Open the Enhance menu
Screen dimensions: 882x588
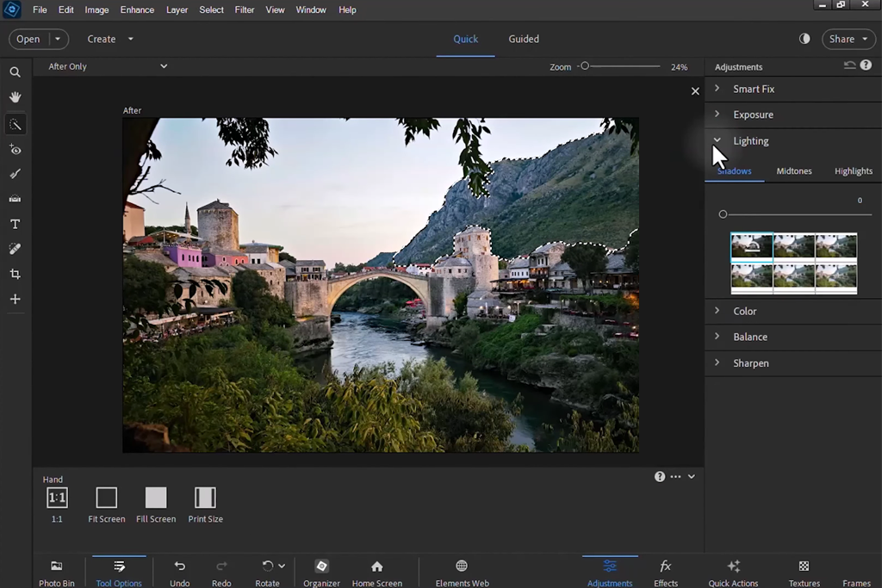(137, 9)
